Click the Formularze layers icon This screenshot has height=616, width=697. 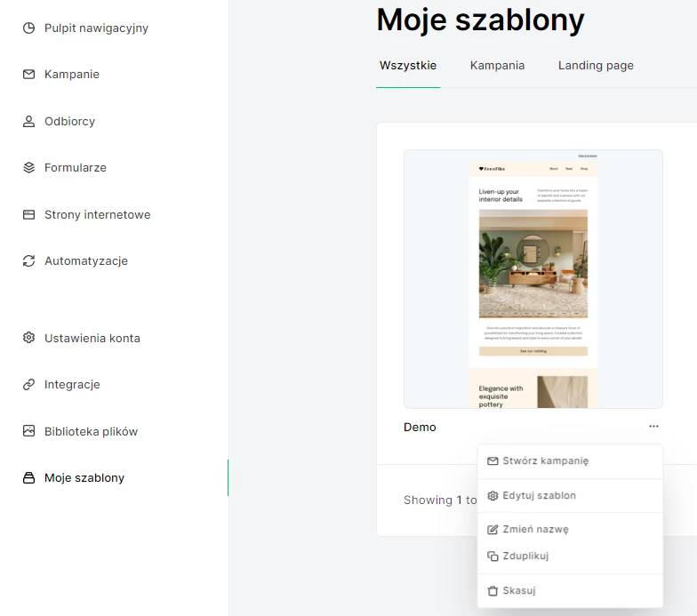(x=28, y=168)
